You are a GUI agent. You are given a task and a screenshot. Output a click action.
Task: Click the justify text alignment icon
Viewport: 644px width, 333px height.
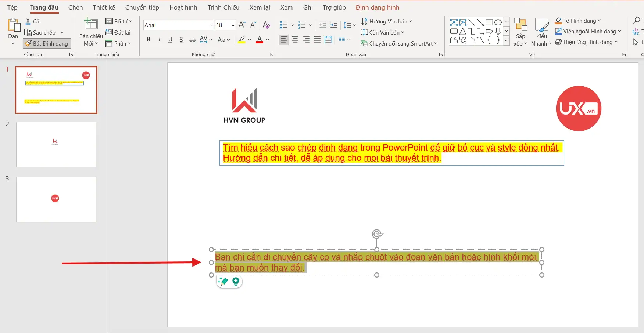pos(317,40)
